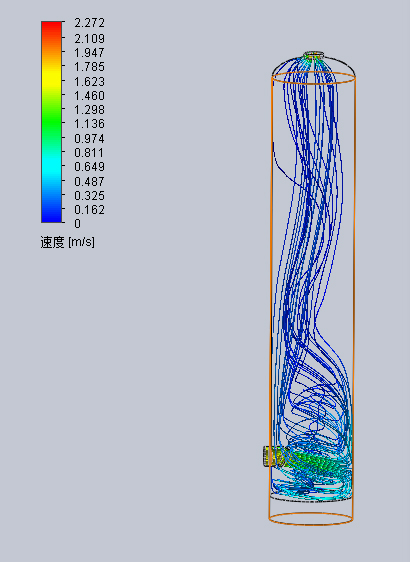Click the side inlet pipe of the vessel
Screen dimensions: 410x562
(x=271, y=456)
